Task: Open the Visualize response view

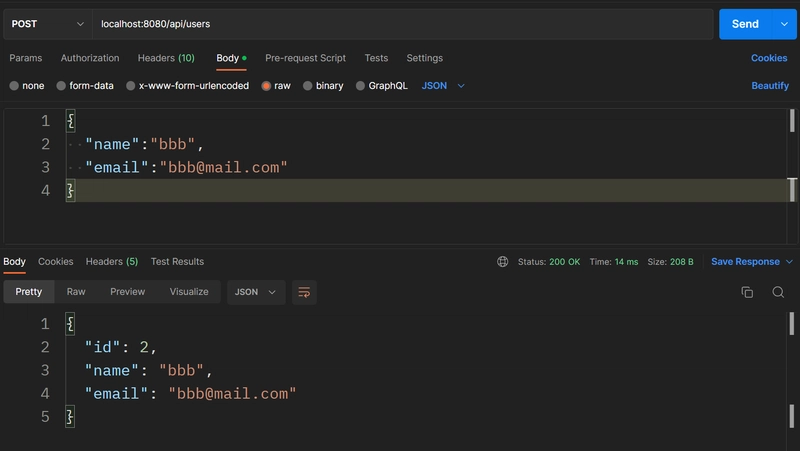Action: [x=189, y=292]
